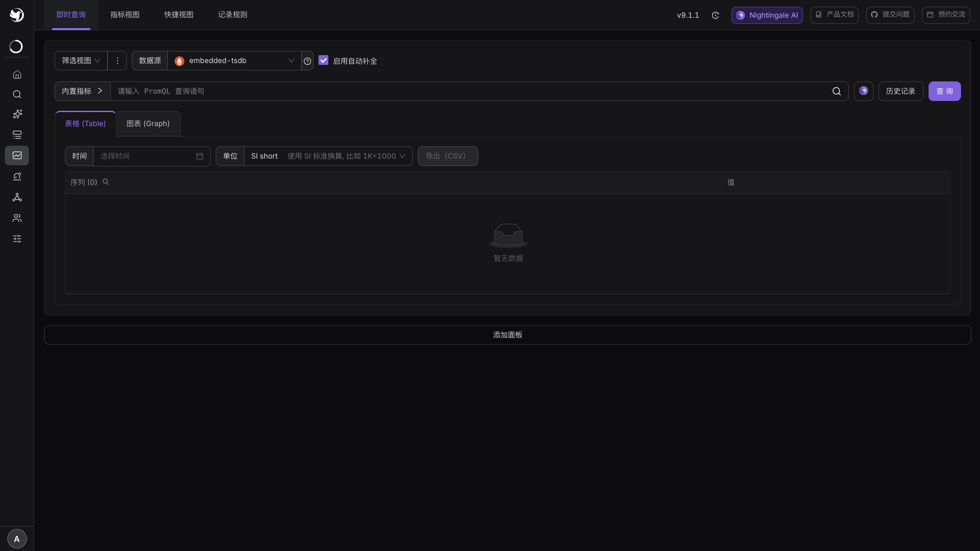Image resolution: width=980 pixels, height=551 pixels.
Task: Open the AI sparkle icon in sidebar
Action: pos(17,114)
